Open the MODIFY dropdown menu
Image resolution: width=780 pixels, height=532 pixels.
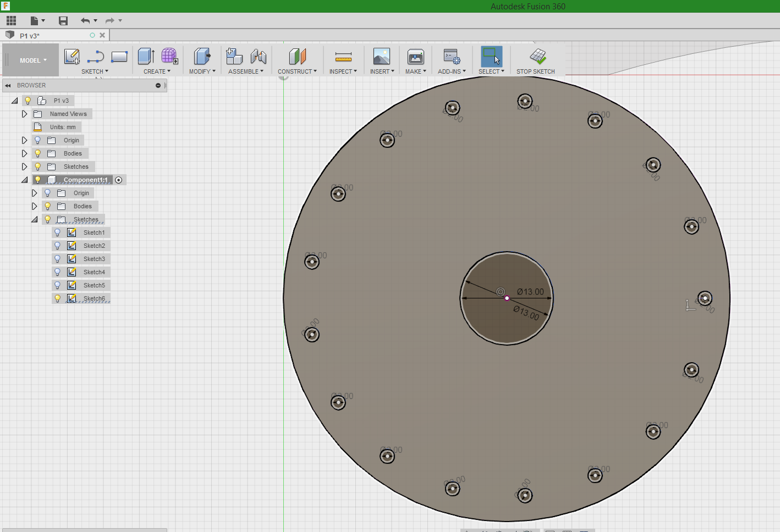(x=202, y=71)
